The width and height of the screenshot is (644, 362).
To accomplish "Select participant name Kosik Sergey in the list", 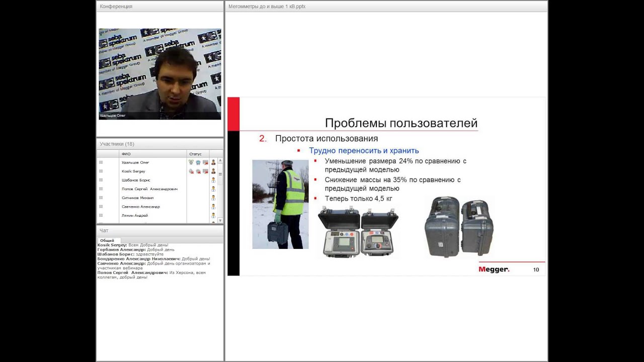I will click(x=133, y=171).
